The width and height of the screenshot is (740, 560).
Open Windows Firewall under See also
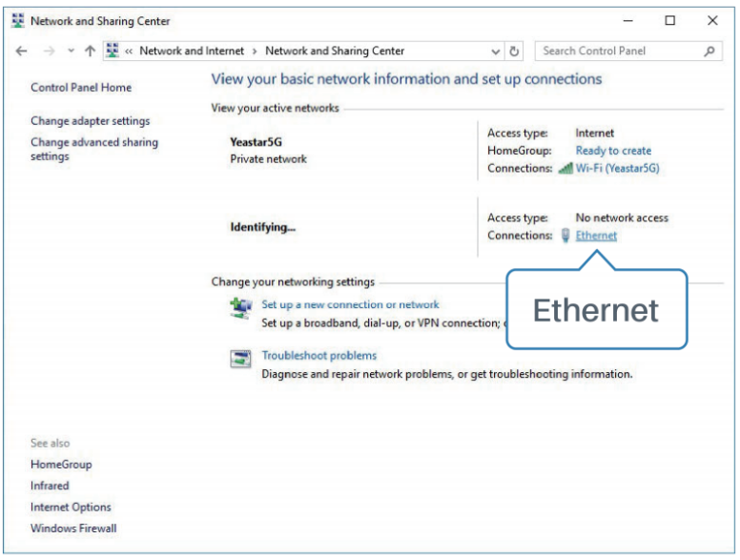pos(73,529)
